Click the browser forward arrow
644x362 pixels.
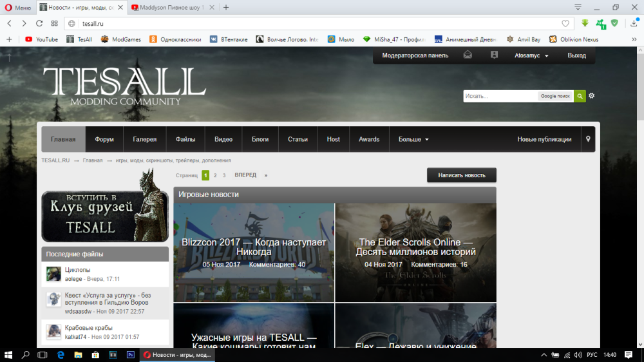[x=24, y=23]
